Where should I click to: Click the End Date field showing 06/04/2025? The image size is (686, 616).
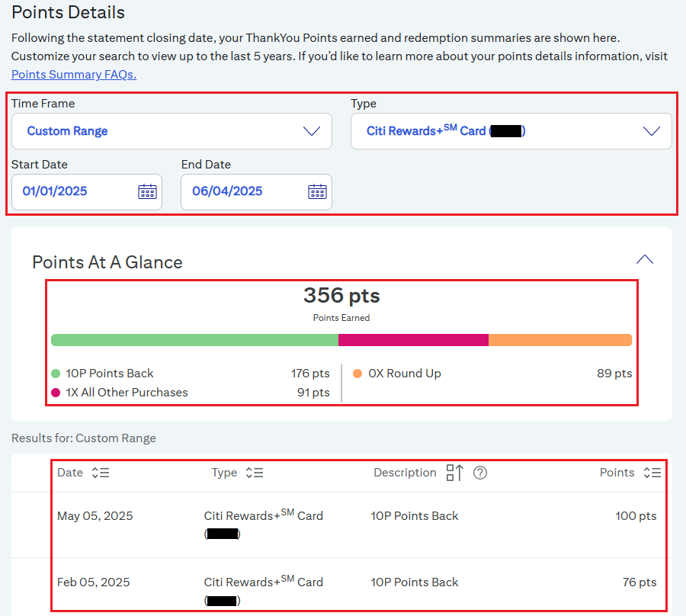coord(256,192)
